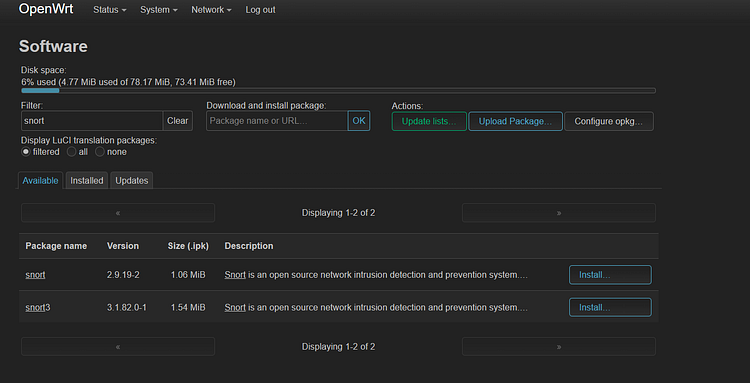Click the snort package name
Viewport: 750px width, 383px height.
pyautogui.click(x=35, y=275)
